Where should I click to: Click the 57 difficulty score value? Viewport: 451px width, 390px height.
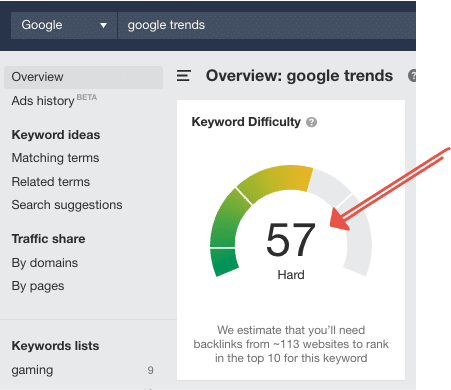(291, 240)
